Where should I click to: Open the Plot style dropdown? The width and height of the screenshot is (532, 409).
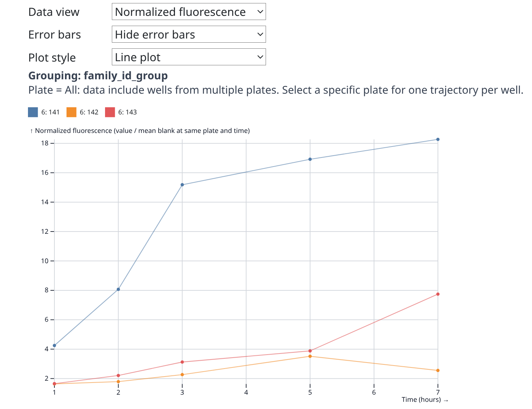(189, 57)
